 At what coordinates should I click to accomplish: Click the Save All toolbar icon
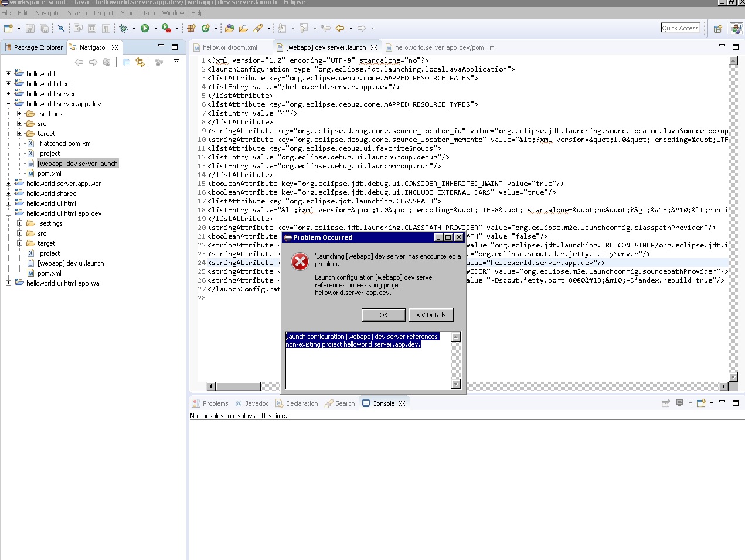coord(44,28)
